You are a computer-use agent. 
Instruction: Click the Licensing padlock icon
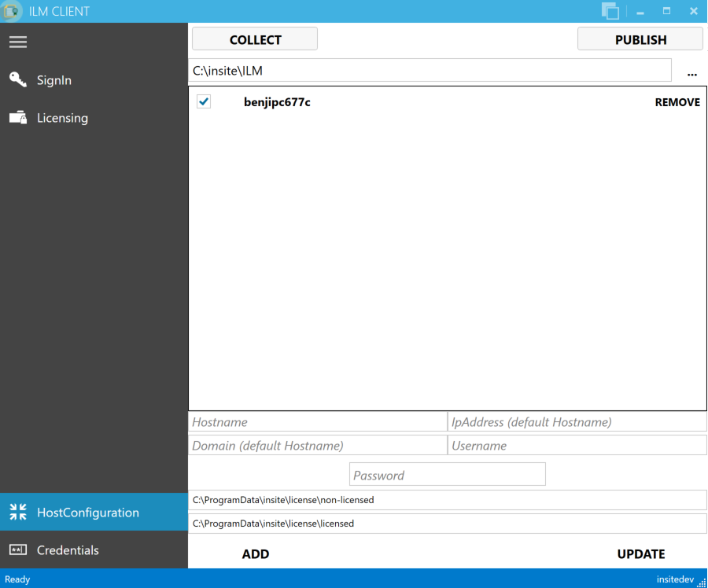(x=17, y=117)
